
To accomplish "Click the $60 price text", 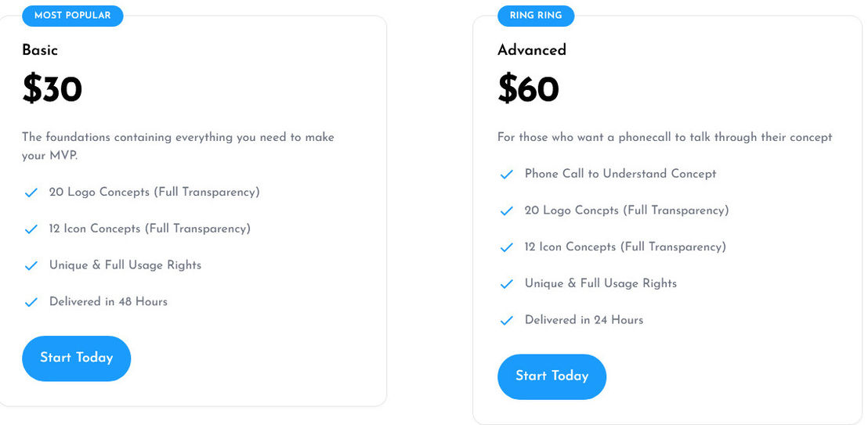I will pos(528,89).
